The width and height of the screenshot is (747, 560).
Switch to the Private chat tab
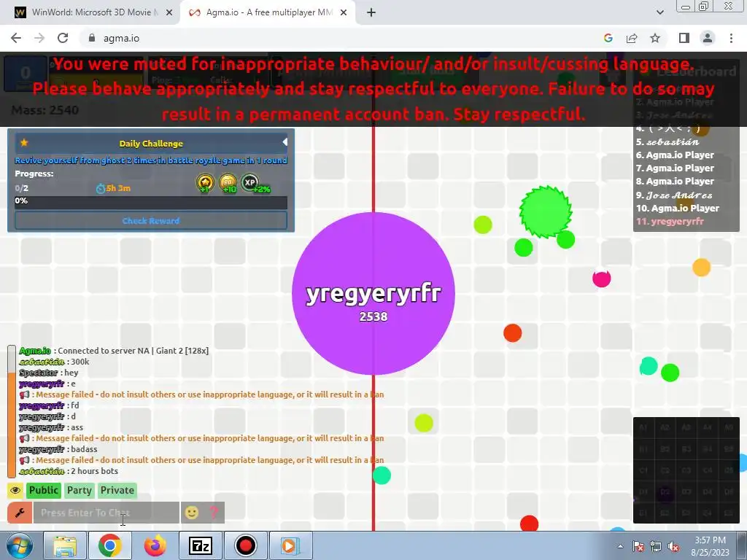click(117, 490)
